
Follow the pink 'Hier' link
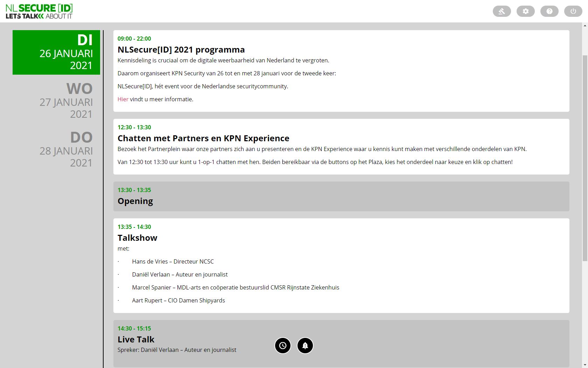[x=123, y=99]
